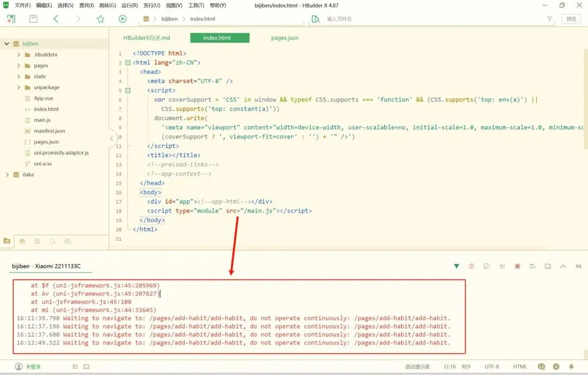The height and width of the screenshot is (375, 588).
Task: Select the index.html editor tab
Action: coord(220,38)
